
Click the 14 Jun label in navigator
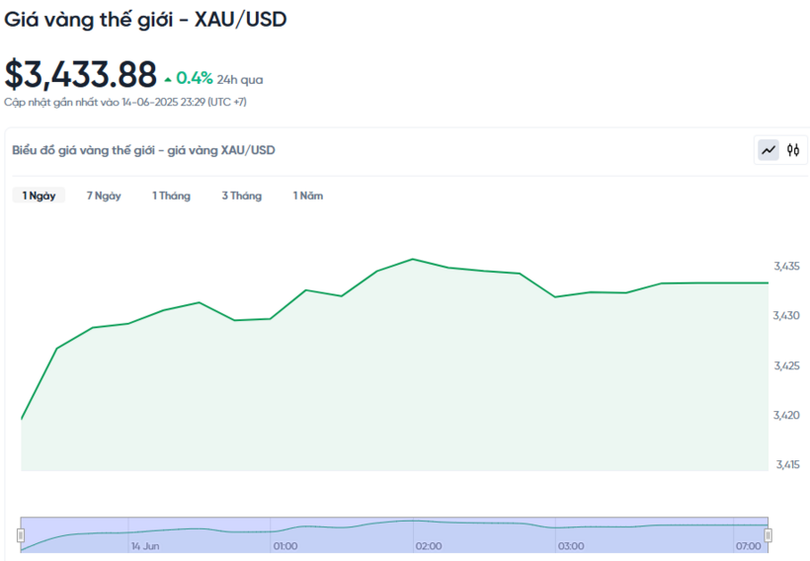(x=145, y=546)
